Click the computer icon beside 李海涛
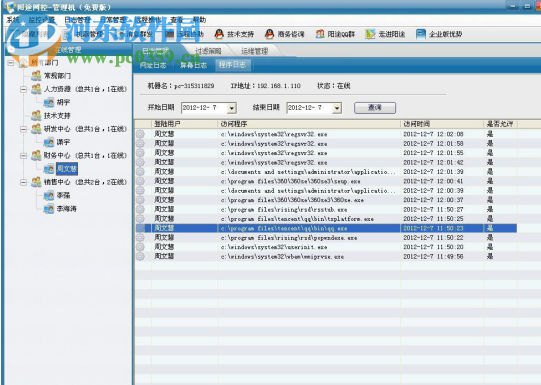This screenshot has width=541, height=385. [49, 208]
